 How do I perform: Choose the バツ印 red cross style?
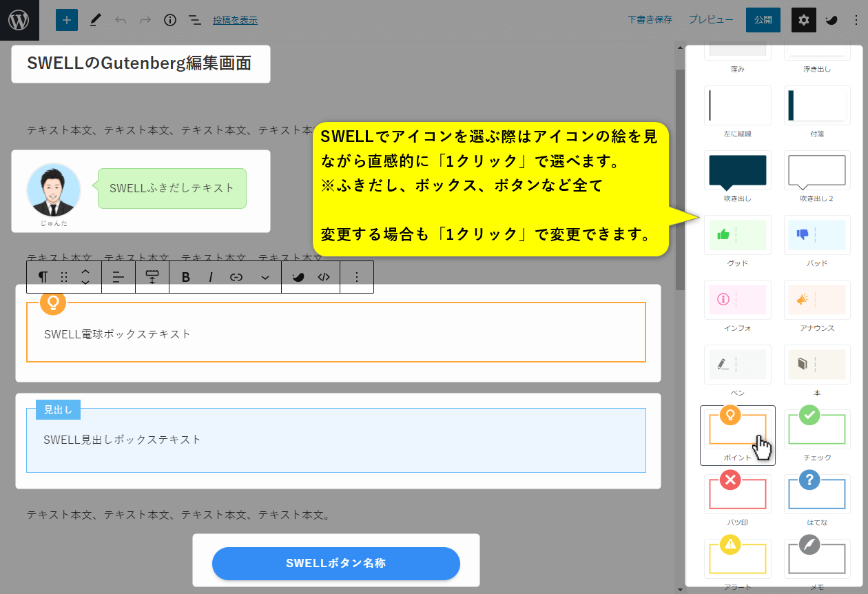[737, 500]
